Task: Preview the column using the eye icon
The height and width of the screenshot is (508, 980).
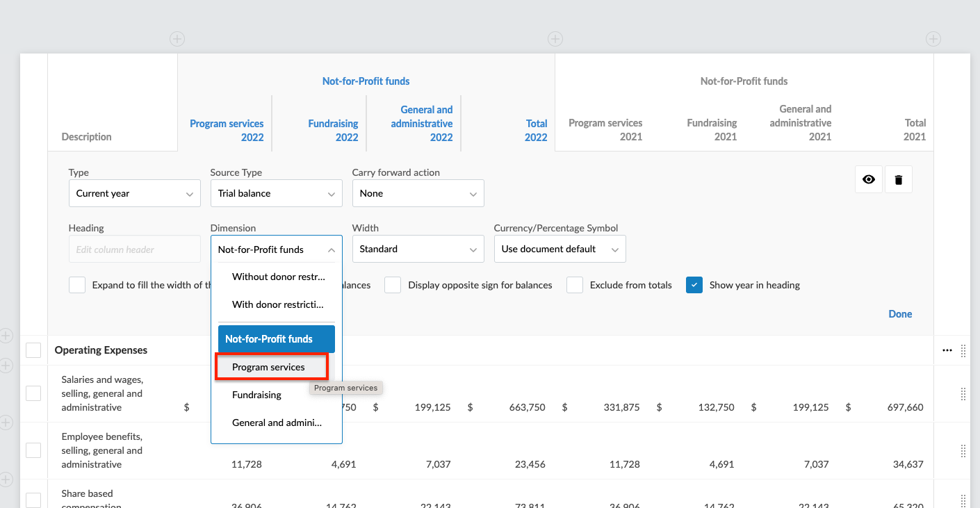Action: point(868,179)
